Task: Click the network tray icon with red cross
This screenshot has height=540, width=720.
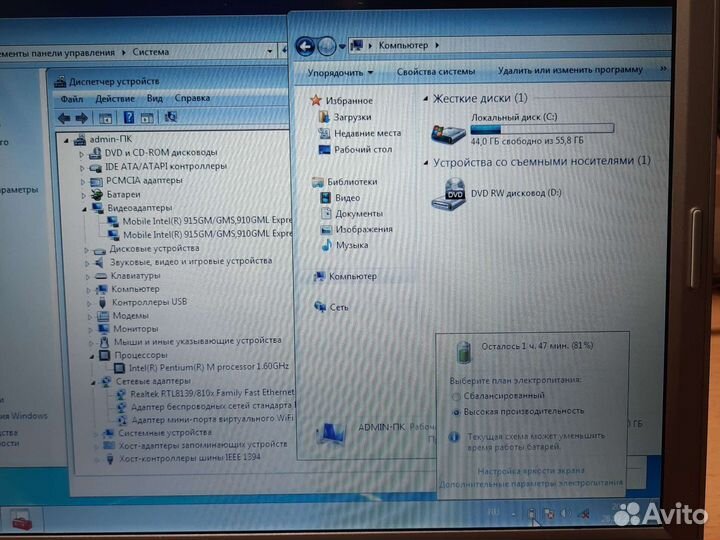Action: click(584, 514)
